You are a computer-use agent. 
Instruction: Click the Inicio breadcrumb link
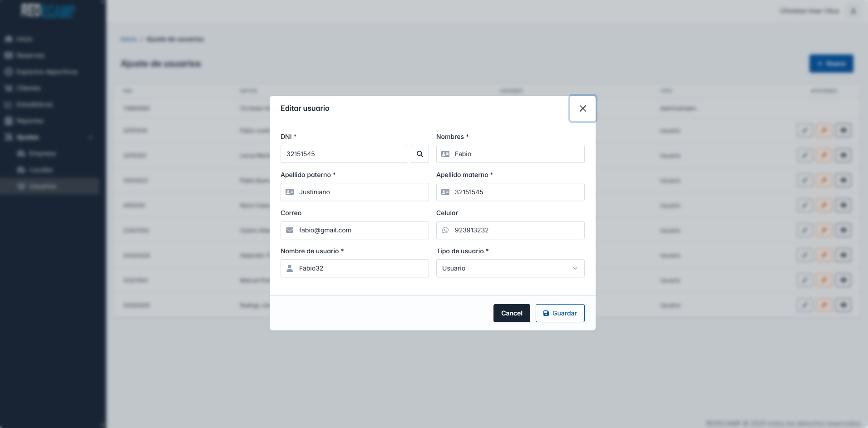click(x=128, y=39)
